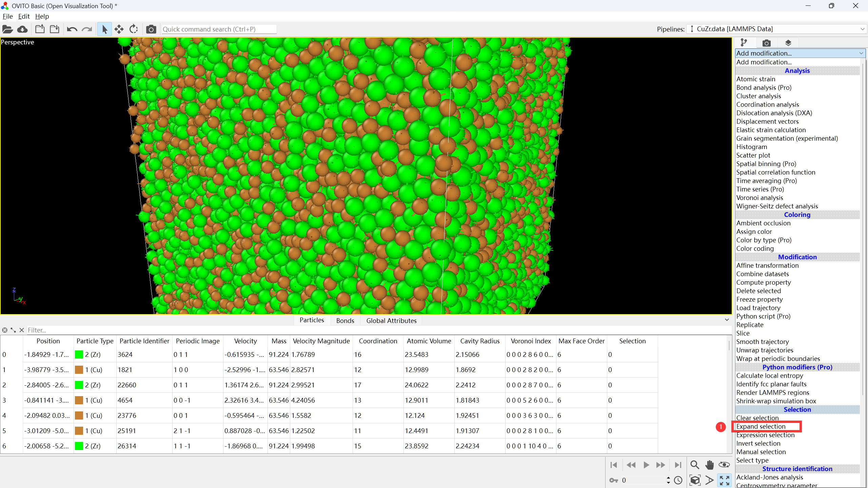Screen dimensions: 868x488
Task: Toggle the selection mode arrow tool
Action: pyautogui.click(x=104, y=29)
